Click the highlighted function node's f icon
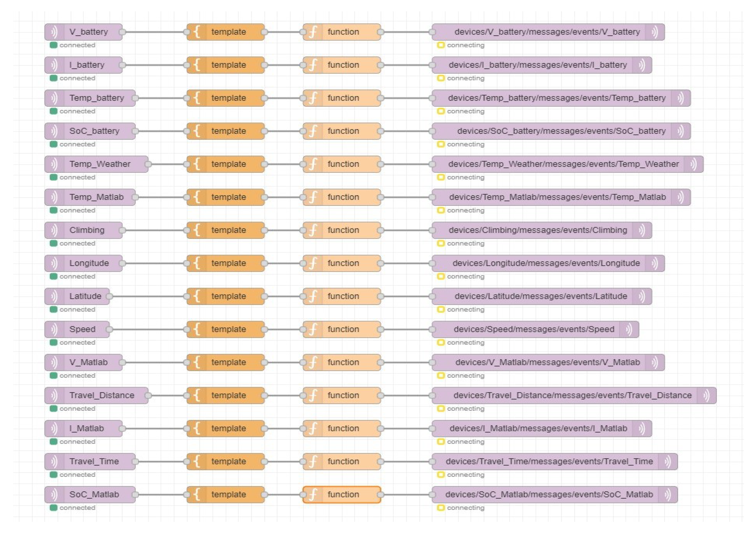Image resolution: width=756 pixels, height=535 pixels. click(313, 495)
